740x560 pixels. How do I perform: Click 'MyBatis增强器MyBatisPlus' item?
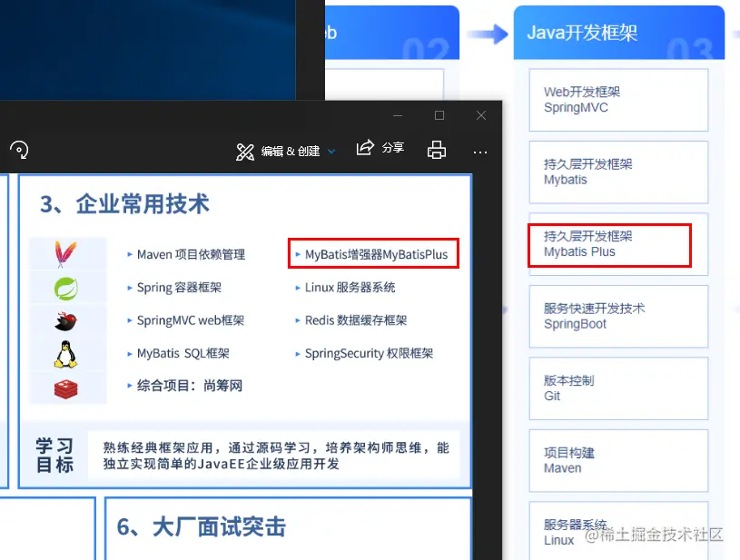pos(376,255)
